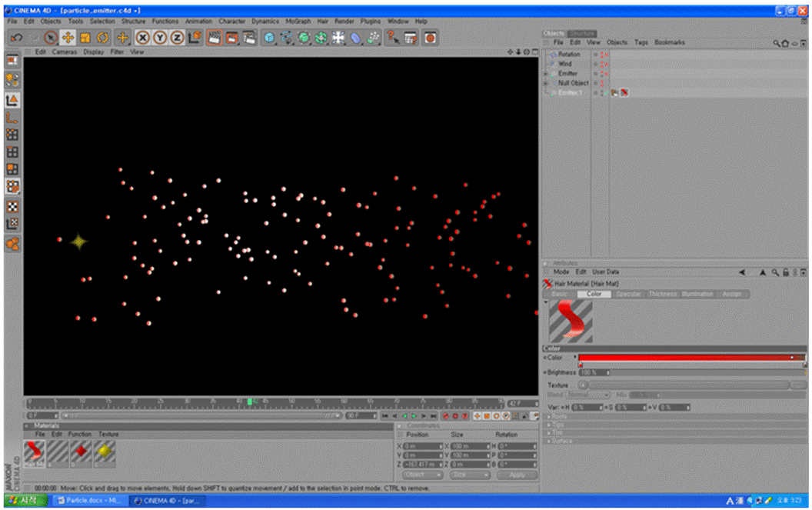Toggle the green check of Emitter.1
The height and width of the screenshot is (510, 812).
[x=605, y=93]
